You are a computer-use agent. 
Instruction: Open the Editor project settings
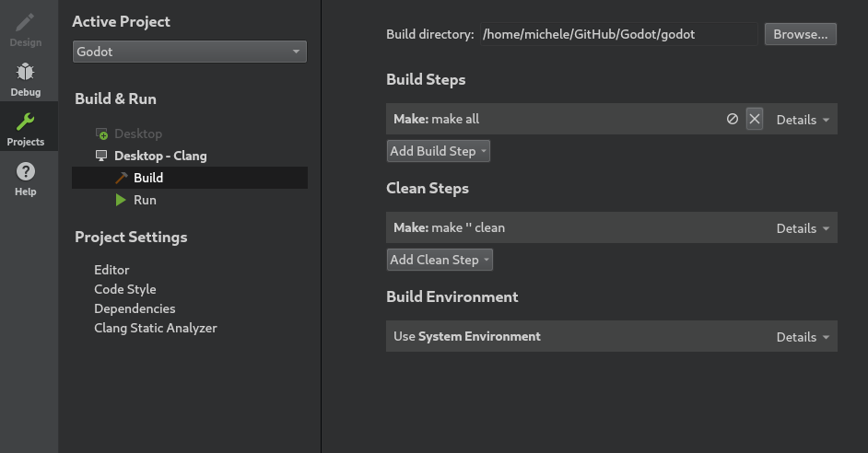click(x=111, y=270)
